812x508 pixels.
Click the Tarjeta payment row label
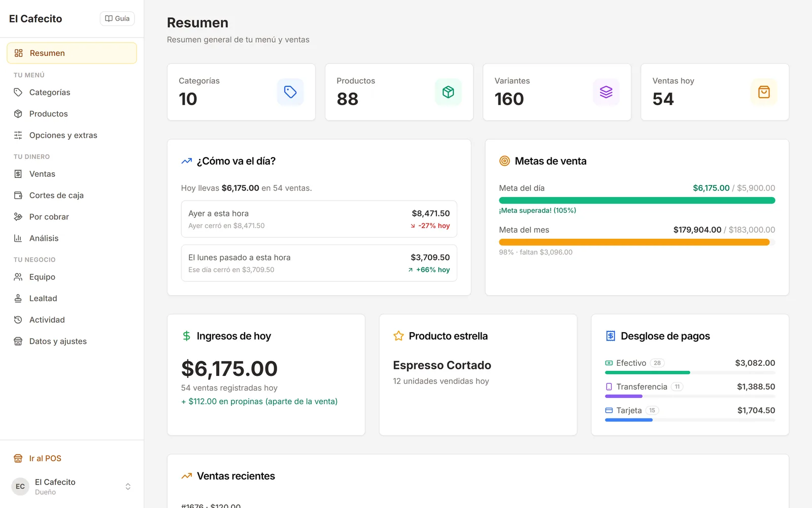pos(629,410)
